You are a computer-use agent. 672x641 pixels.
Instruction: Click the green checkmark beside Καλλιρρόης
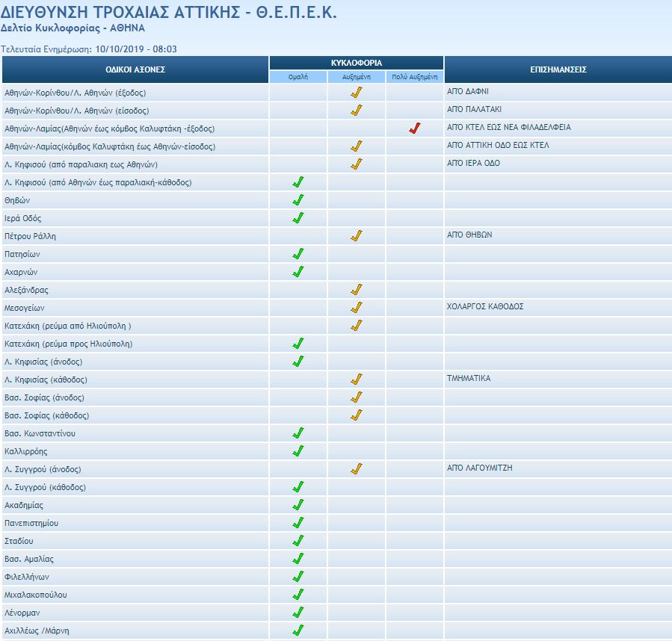[298, 451]
